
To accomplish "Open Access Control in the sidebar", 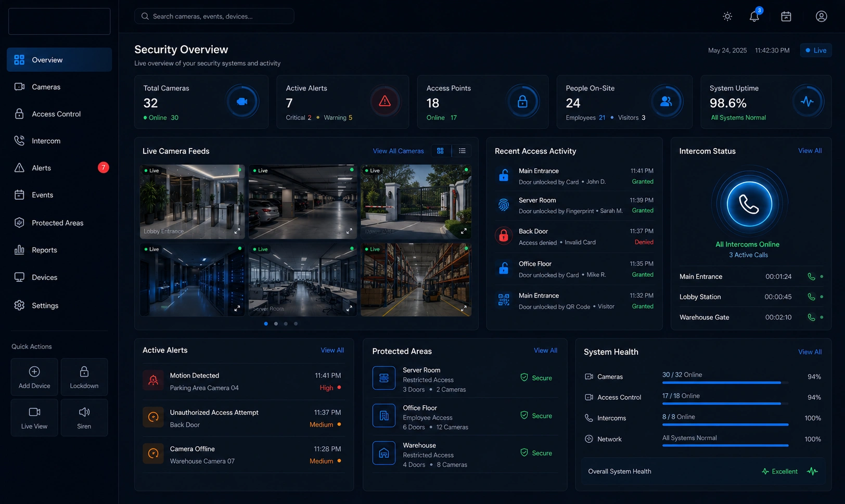I will 59,114.
